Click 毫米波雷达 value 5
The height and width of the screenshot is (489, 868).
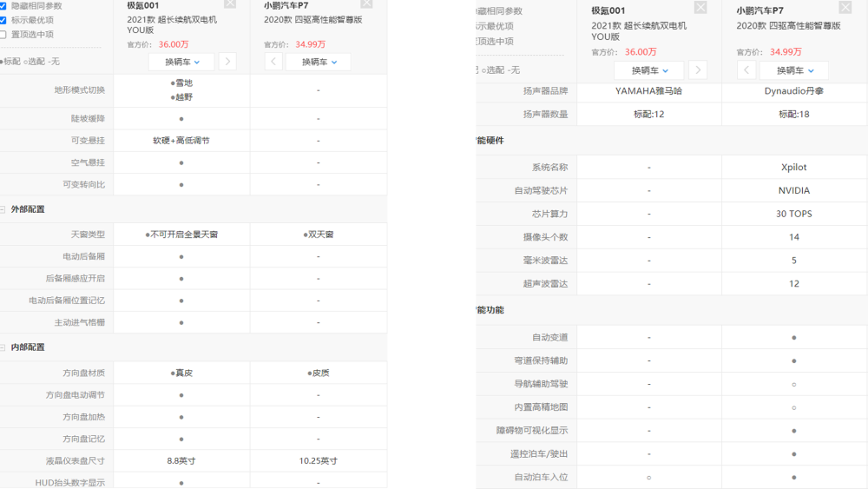pos(794,261)
